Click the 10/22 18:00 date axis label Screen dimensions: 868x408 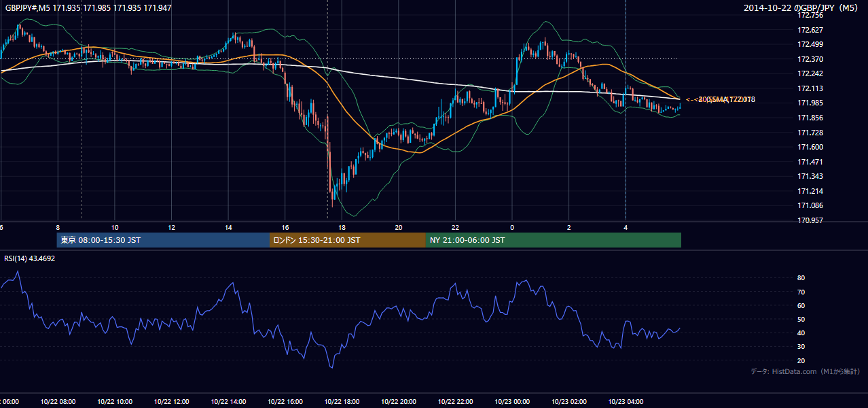[x=342, y=402]
